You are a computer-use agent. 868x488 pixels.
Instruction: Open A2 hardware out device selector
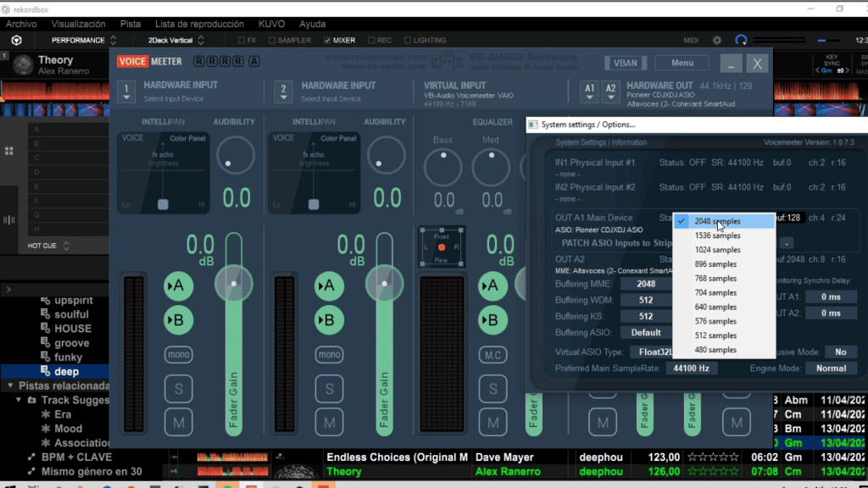(x=610, y=91)
